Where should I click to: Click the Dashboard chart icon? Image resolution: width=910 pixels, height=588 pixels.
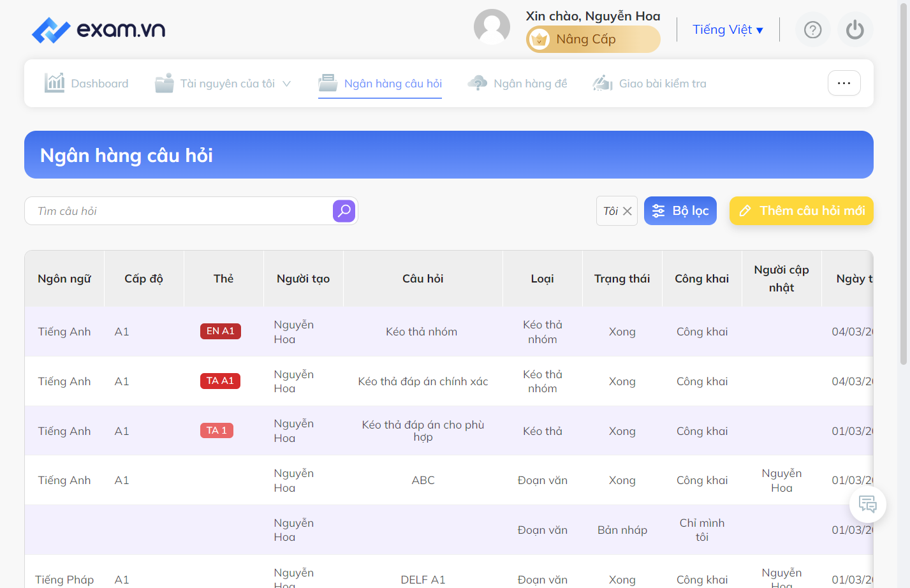tap(54, 83)
